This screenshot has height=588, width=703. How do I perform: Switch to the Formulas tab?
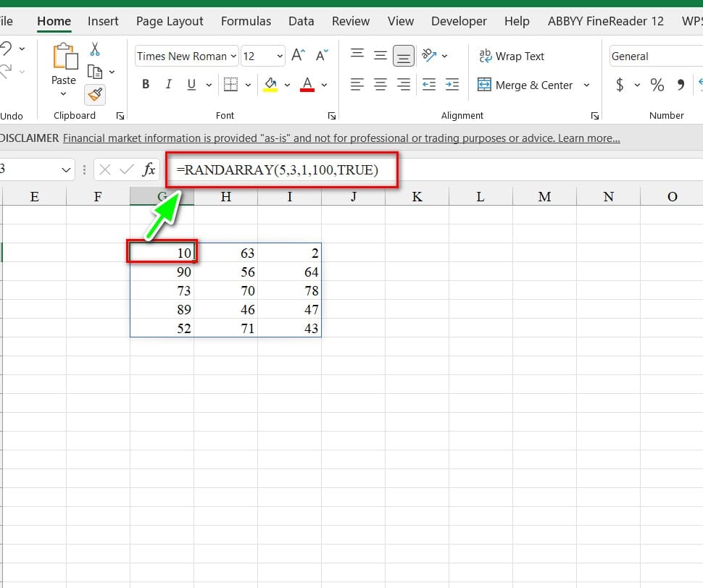point(246,21)
